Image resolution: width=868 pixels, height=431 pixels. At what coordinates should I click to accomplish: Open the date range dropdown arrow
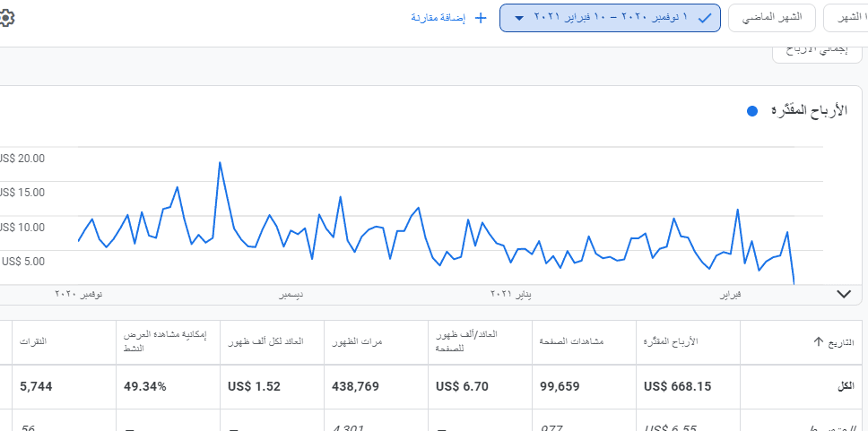tap(518, 18)
